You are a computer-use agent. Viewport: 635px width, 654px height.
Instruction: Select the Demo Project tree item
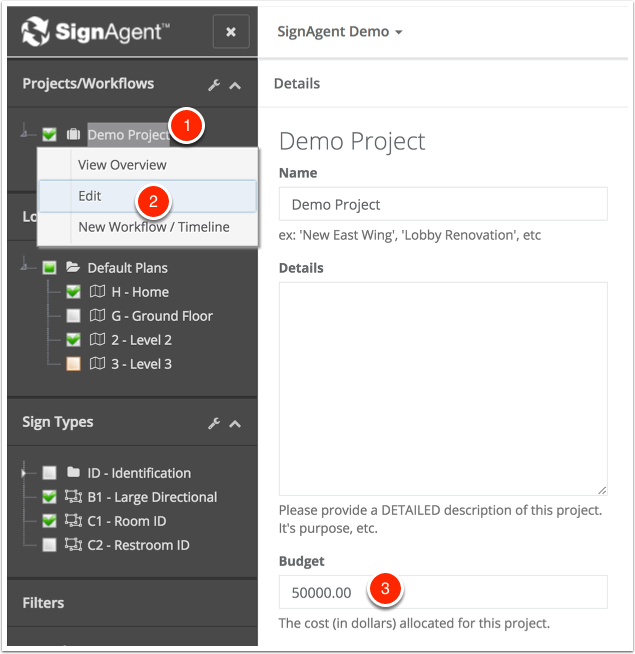(x=129, y=135)
